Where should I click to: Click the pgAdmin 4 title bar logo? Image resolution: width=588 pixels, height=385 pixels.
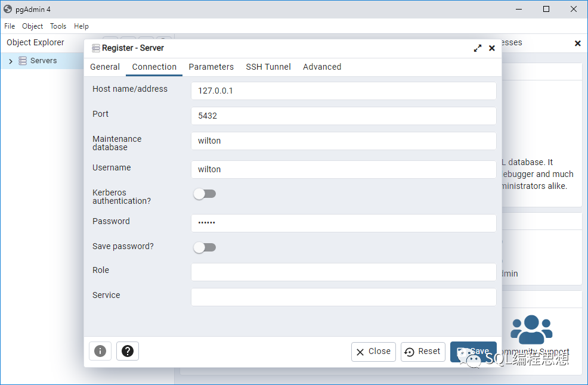coord(8,9)
